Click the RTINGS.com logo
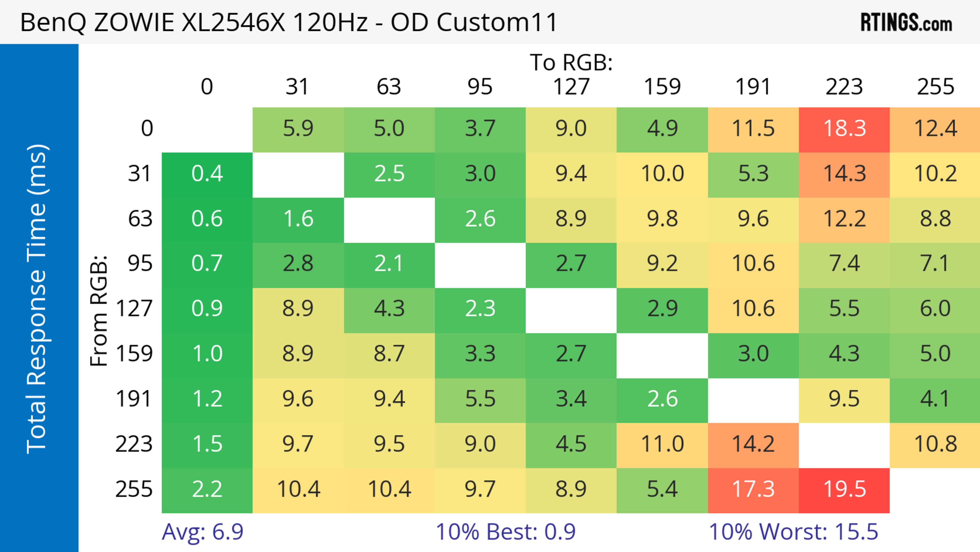980x552 pixels. tap(906, 22)
